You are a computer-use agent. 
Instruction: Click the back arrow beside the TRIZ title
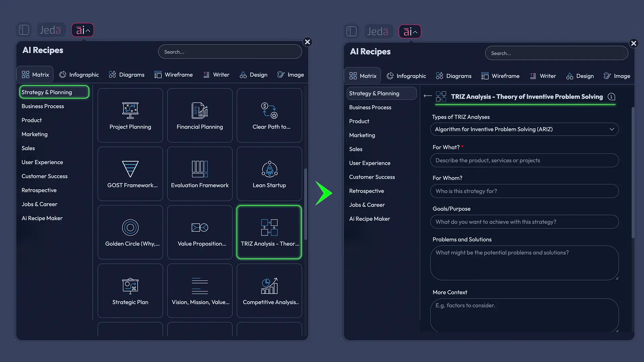[x=427, y=96]
